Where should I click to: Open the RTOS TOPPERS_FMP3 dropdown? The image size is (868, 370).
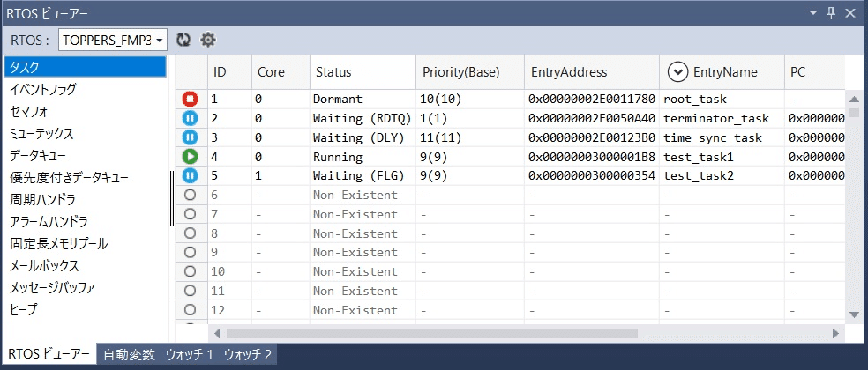113,40
